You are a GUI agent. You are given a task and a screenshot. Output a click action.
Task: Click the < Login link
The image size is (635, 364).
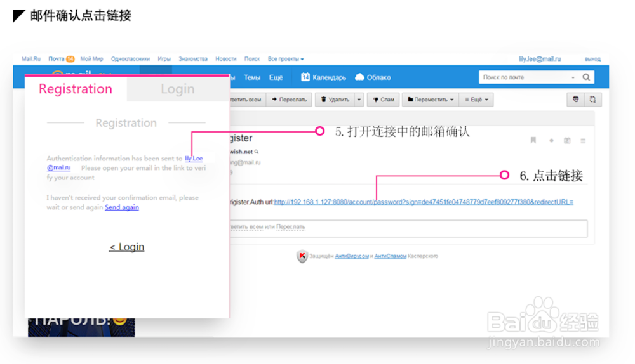pyautogui.click(x=126, y=247)
